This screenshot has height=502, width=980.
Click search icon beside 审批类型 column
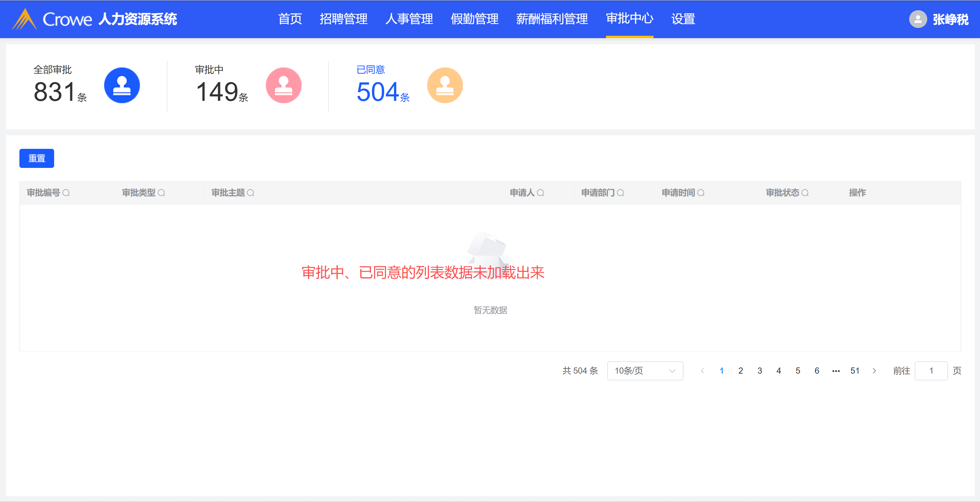pyautogui.click(x=161, y=193)
